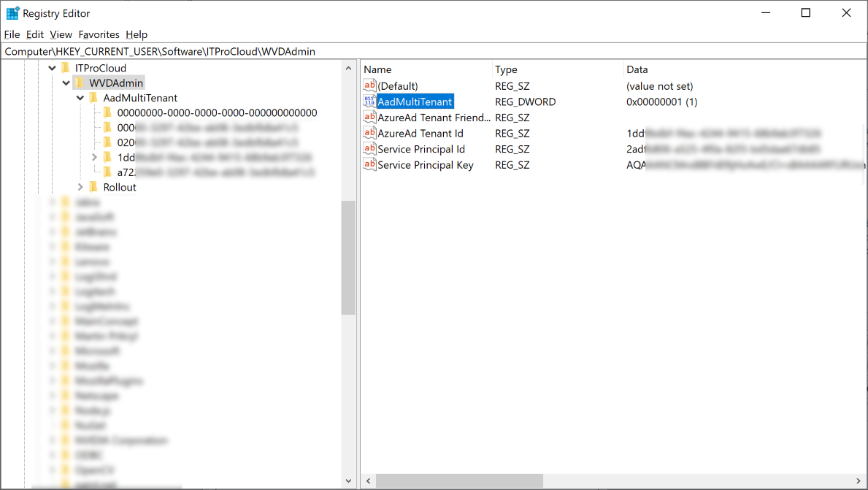This screenshot has height=490, width=868.
Task: Open the Favorites menu
Action: click(x=99, y=34)
